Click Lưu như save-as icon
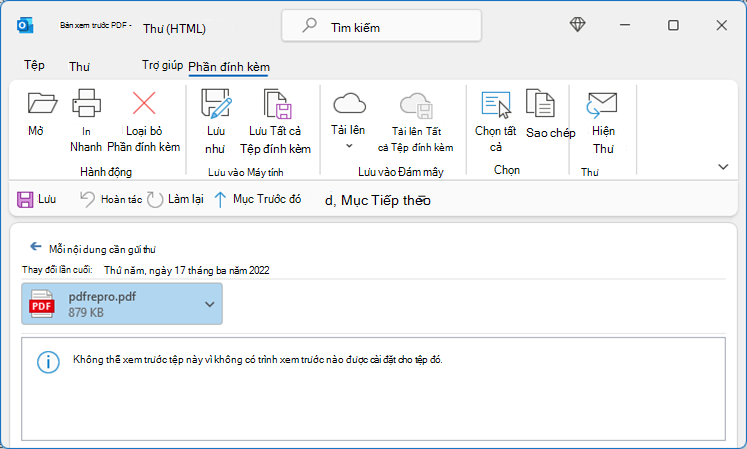The image size is (747, 449). [x=216, y=103]
